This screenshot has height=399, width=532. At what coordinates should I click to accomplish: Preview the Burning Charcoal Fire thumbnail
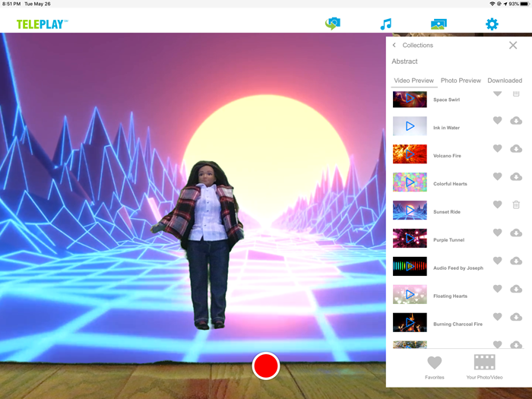pyautogui.click(x=410, y=322)
